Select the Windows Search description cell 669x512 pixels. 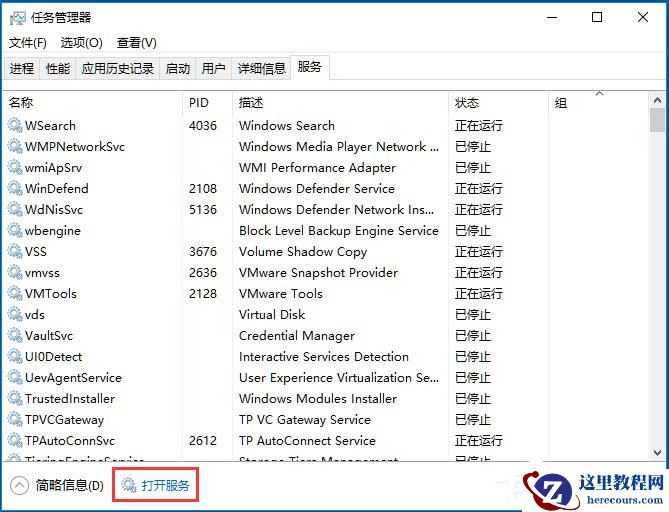(287, 125)
